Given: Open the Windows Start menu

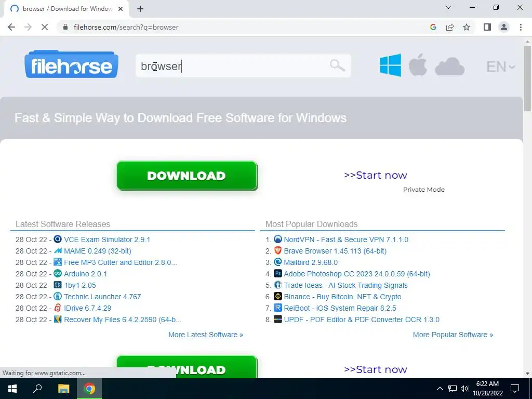Looking at the screenshot, I should (x=12, y=389).
